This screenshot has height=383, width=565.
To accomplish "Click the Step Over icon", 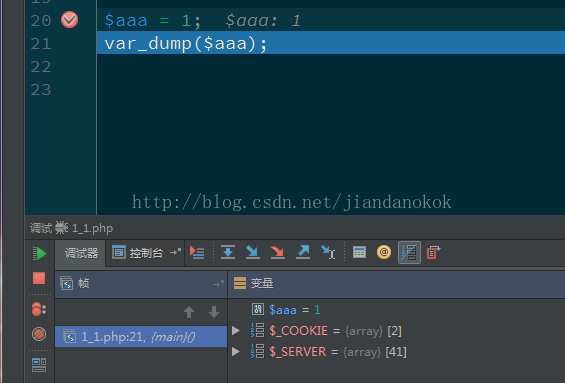I will click(x=228, y=252).
